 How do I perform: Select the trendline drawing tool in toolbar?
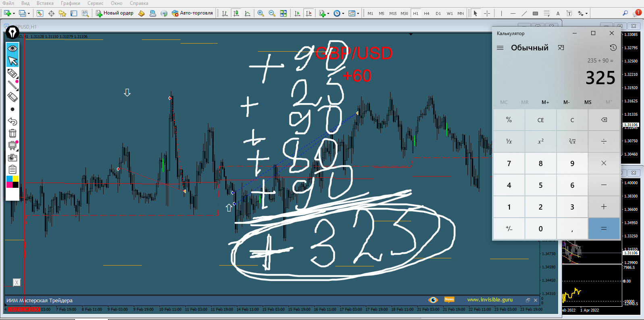click(524, 13)
